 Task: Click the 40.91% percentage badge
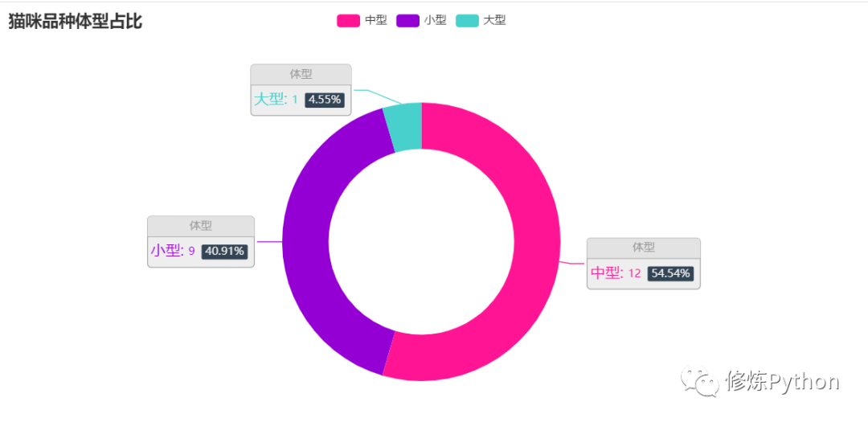pyautogui.click(x=225, y=251)
